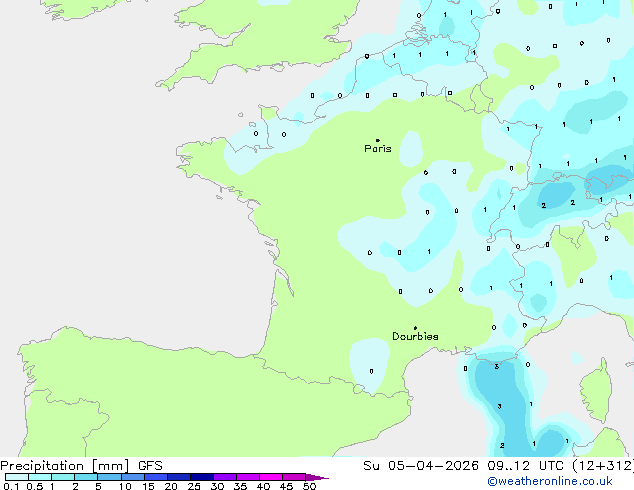Click the '45' legend scale value
This screenshot has height=490, width=634.
[x=286, y=486]
